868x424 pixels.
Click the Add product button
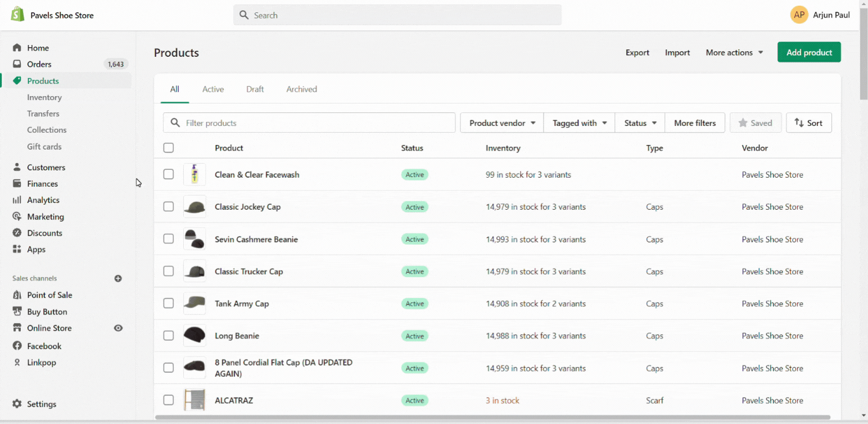pos(808,52)
